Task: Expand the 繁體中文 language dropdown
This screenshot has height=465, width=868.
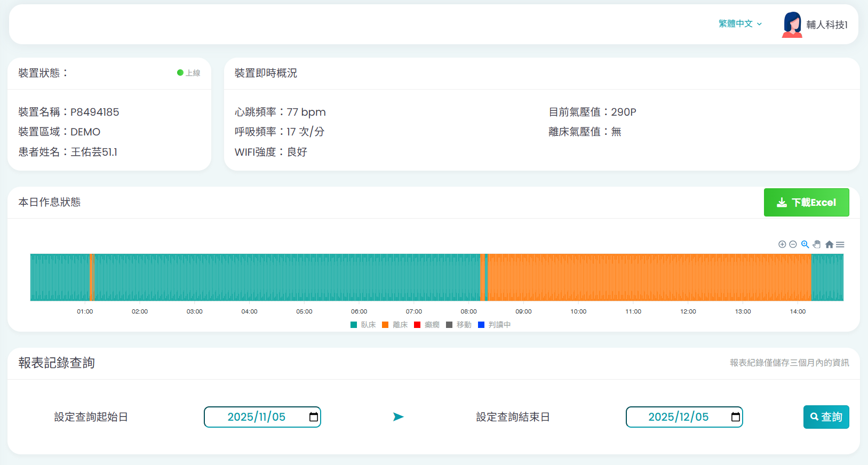Action: [x=740, y=24]
